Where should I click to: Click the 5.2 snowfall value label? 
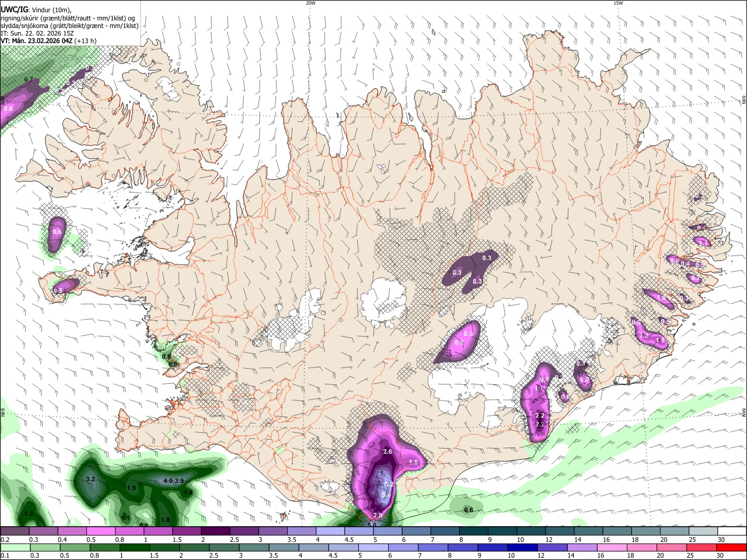pos(390,484)
